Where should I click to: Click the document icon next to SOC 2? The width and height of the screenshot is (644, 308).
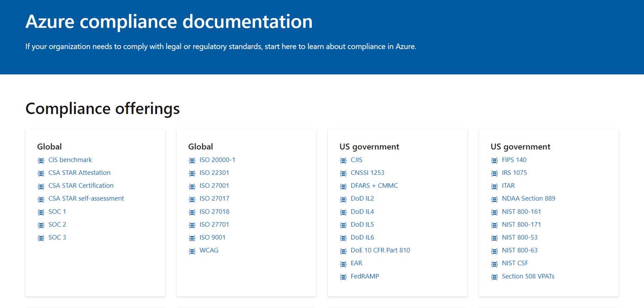pos(41,225)
